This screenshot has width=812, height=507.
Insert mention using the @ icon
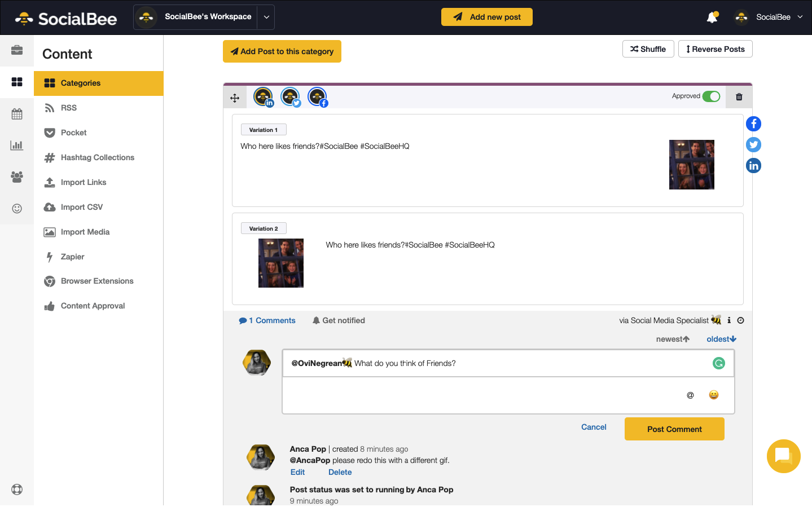(x=690, y=395)
